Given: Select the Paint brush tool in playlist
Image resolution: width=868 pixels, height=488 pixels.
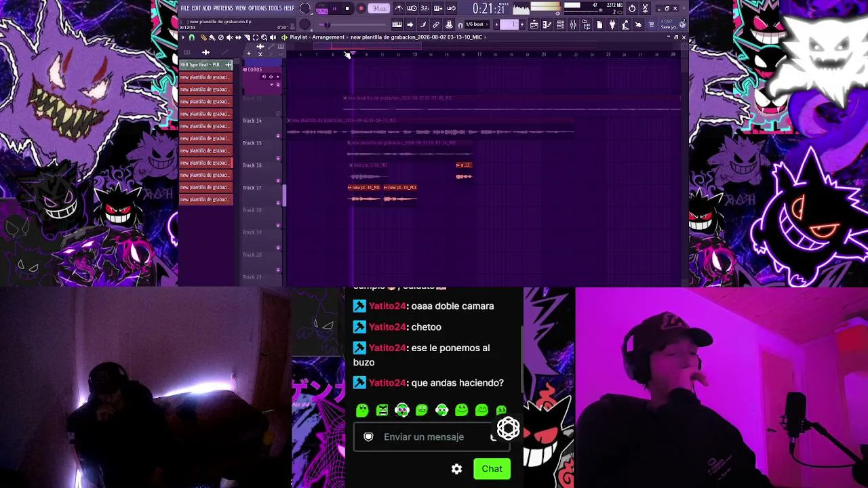Looking at the screenshot, I should point(212,37).
